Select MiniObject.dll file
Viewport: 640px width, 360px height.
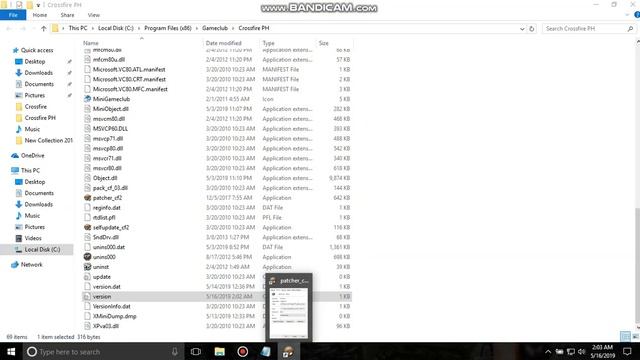111,109
